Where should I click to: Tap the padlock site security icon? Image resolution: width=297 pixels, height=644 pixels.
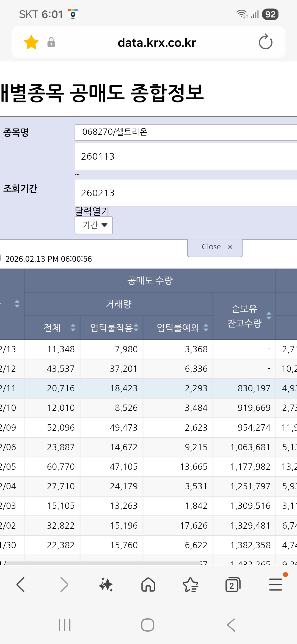51,42
